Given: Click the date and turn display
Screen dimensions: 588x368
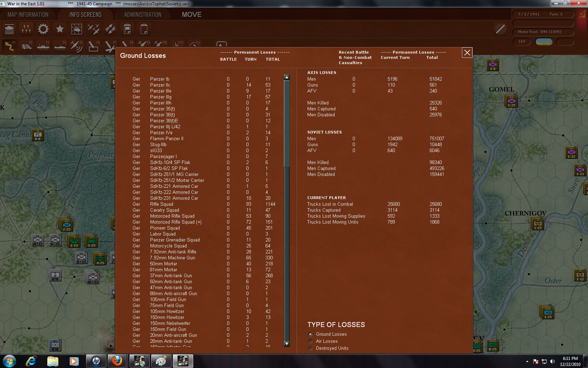Looking at the screenshot, I should click(544, 14).
